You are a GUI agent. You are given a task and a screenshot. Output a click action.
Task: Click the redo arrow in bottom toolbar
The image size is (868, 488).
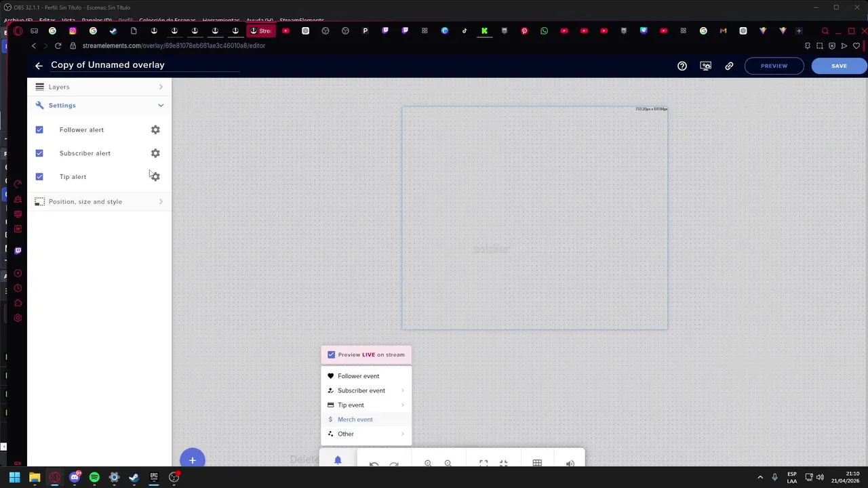[393, 464]
